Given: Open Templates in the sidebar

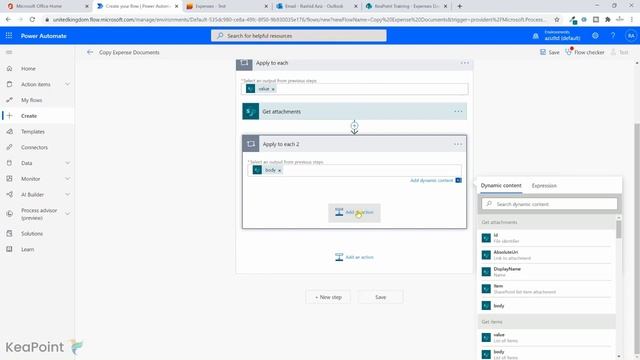Looking at the screenshot, I should (x=33, y=131).
